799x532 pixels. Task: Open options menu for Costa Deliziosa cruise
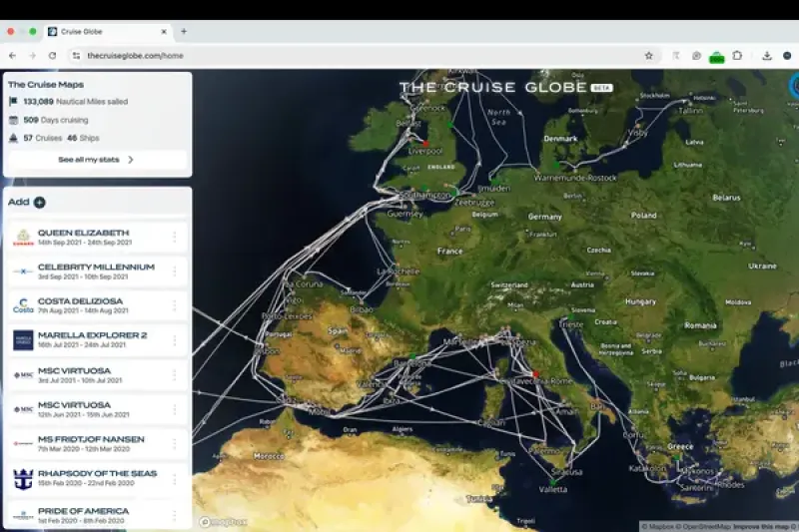point(174,305)
